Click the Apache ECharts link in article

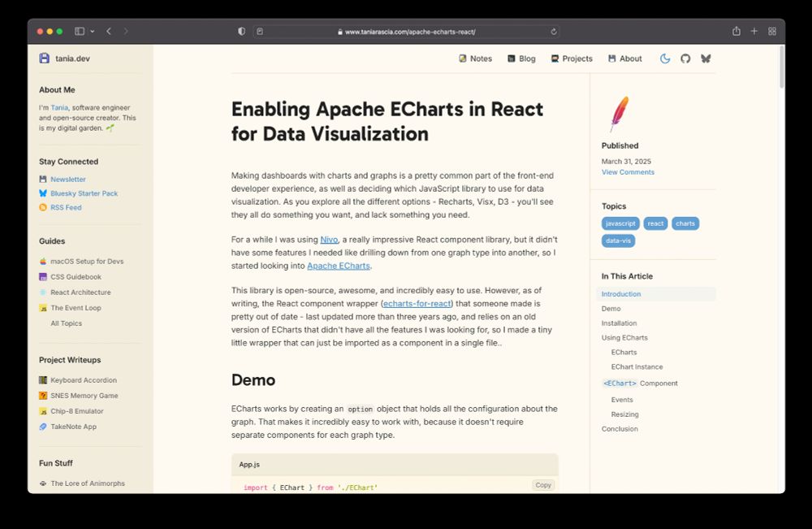(x=339, y=266)
